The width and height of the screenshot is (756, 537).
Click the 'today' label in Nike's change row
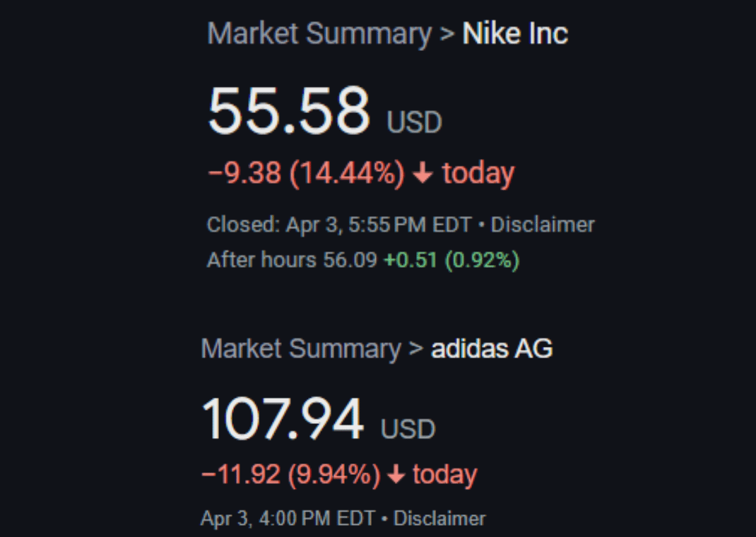tap(478, 173)
